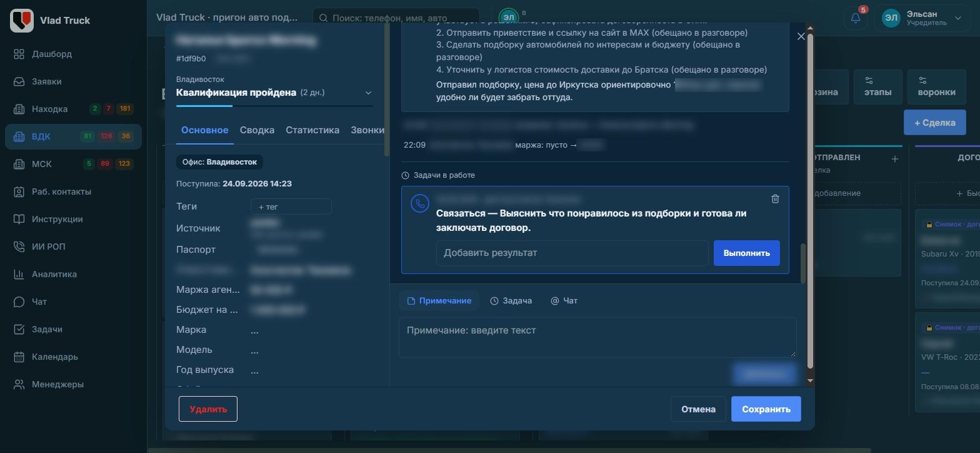Click + Сделка button
This screenshot has height=453, width=980.
click(934, 123)
